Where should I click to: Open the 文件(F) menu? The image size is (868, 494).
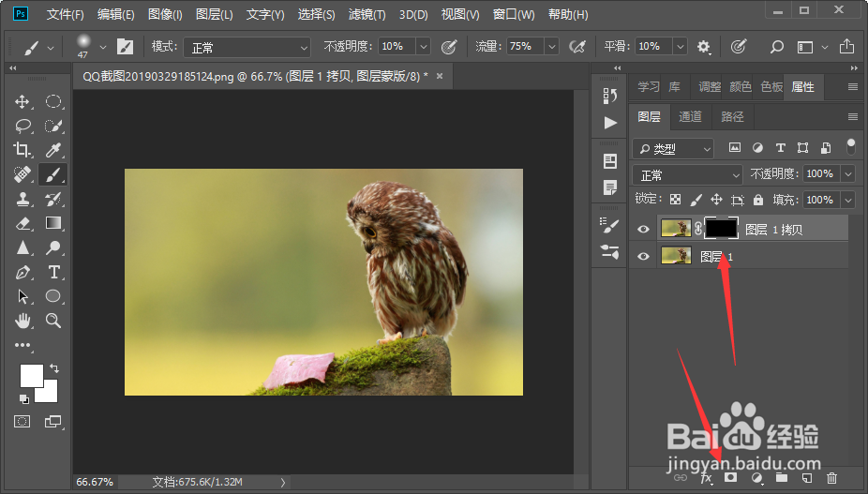tap(65, 14)
